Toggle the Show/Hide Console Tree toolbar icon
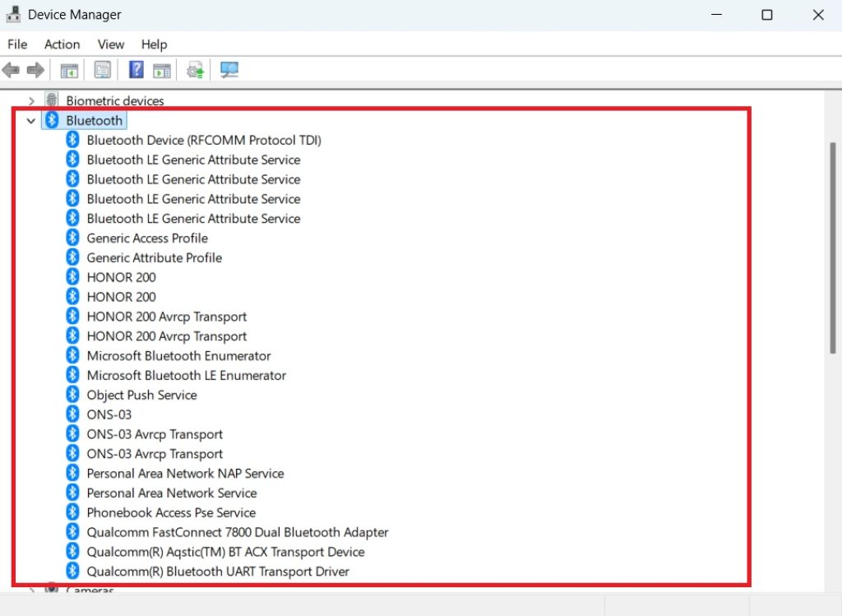Image resolution: width=842 pixels, height=616 pixels. [69, 70]
